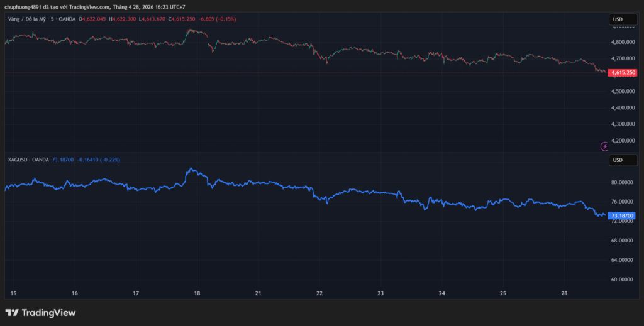
Task: Click date 28 on the time axis
Action: pos(564,293)
